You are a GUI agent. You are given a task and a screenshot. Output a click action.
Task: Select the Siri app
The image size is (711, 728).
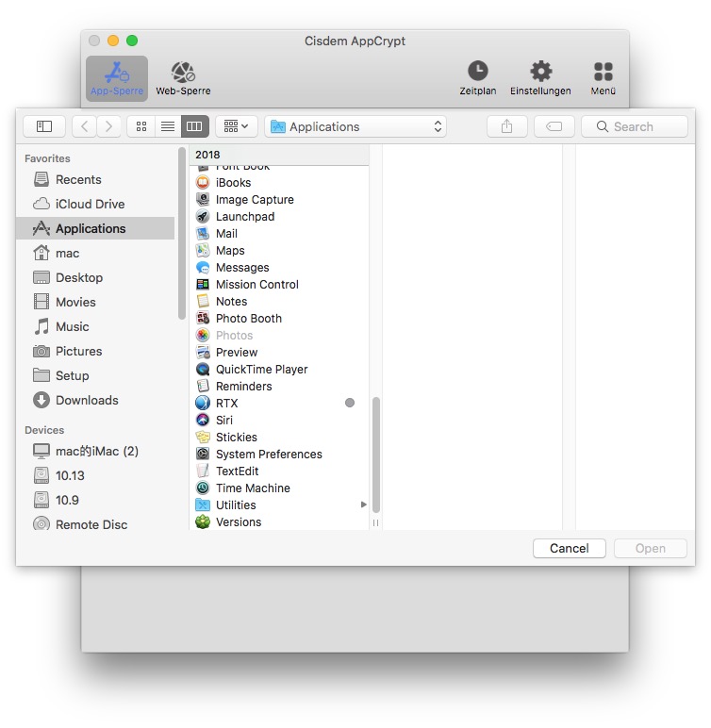[279, 420]
